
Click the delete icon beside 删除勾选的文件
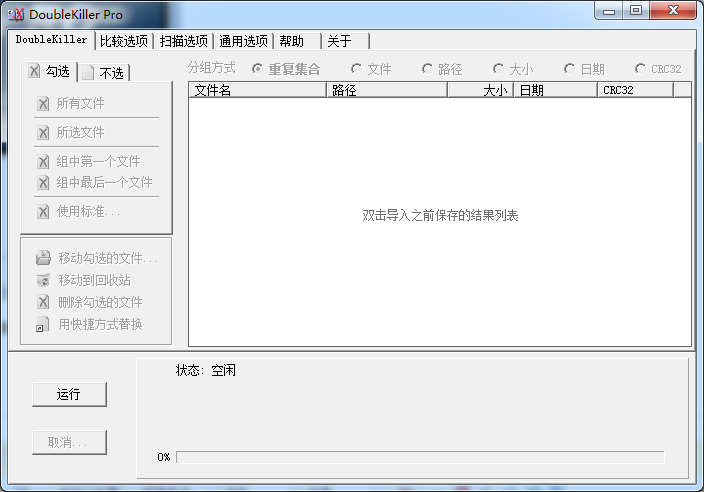43,302
